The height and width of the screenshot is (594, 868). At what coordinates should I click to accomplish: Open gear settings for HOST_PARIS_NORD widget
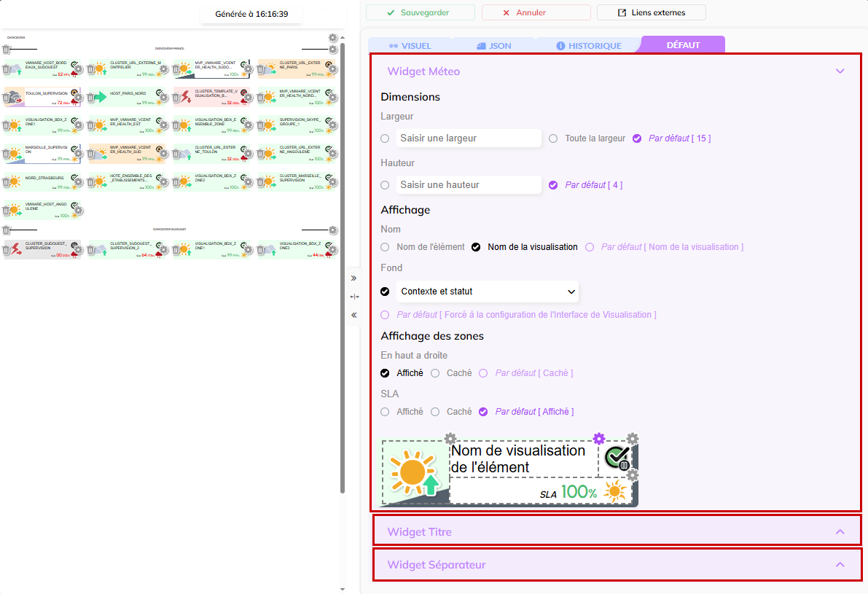tap(164, 98)
